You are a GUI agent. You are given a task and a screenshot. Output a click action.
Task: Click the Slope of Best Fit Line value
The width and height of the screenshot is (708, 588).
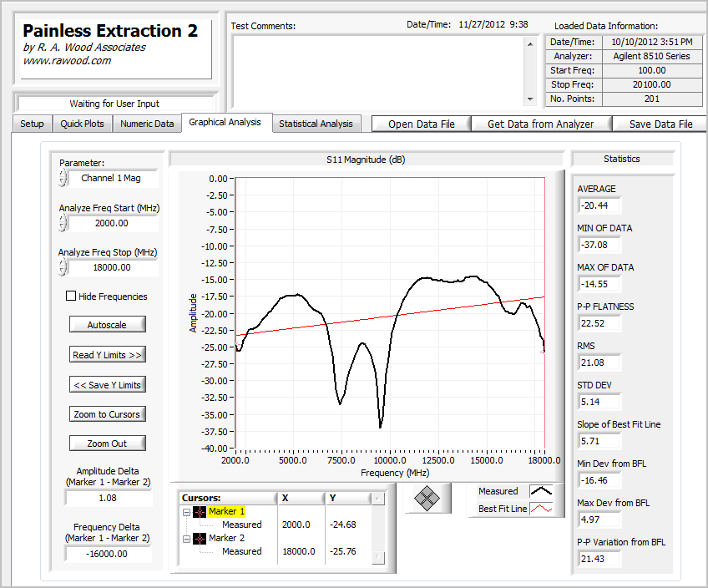click(x=599, y=441)
